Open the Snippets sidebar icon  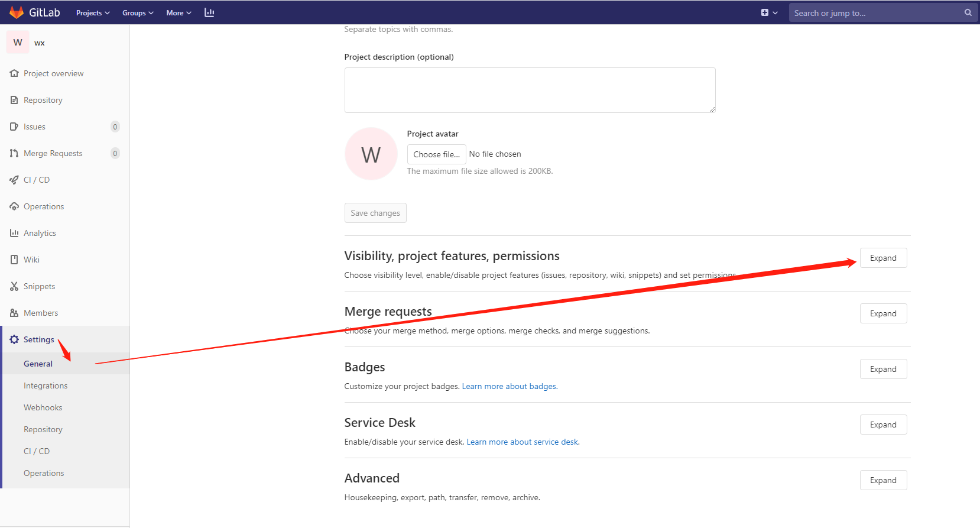(x=14, y=286)
